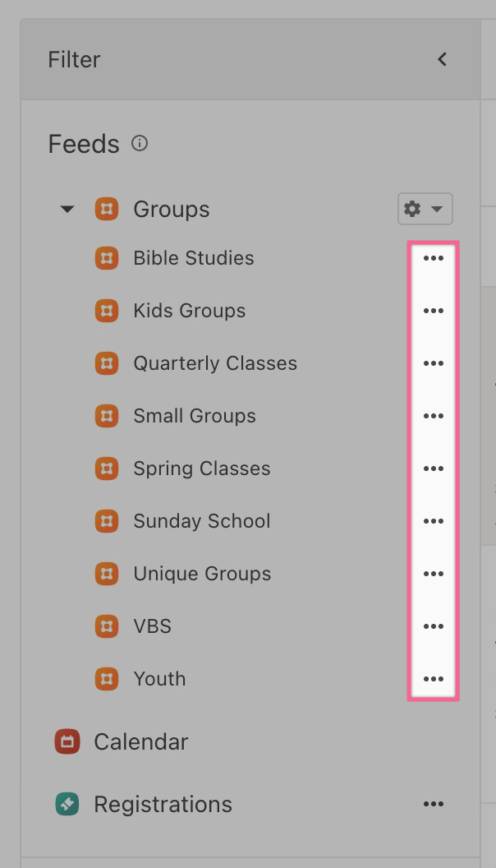
Task: Open the three-dot menu for Quarterly Classes
Action: click(x=433, y=363)
